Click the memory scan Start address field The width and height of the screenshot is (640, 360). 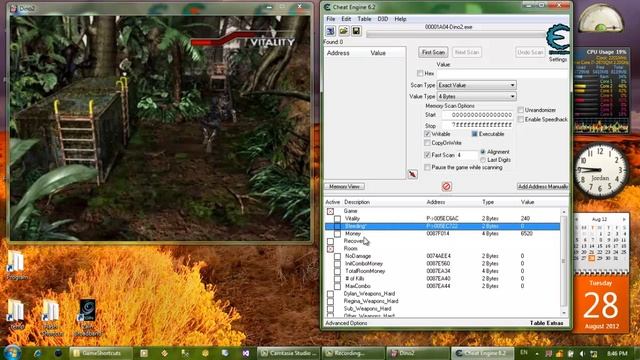click(x=477, y=115)
